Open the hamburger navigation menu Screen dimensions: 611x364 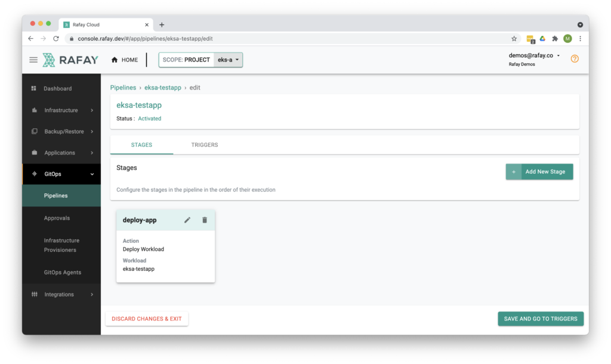(33, 60)
